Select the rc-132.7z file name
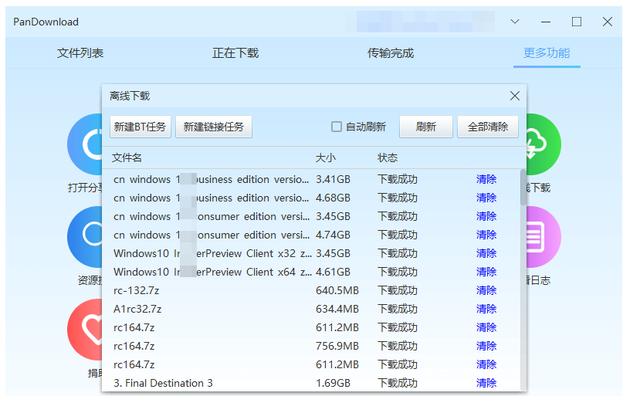Viewport: 640px width, 413px height. pos(136,291)
